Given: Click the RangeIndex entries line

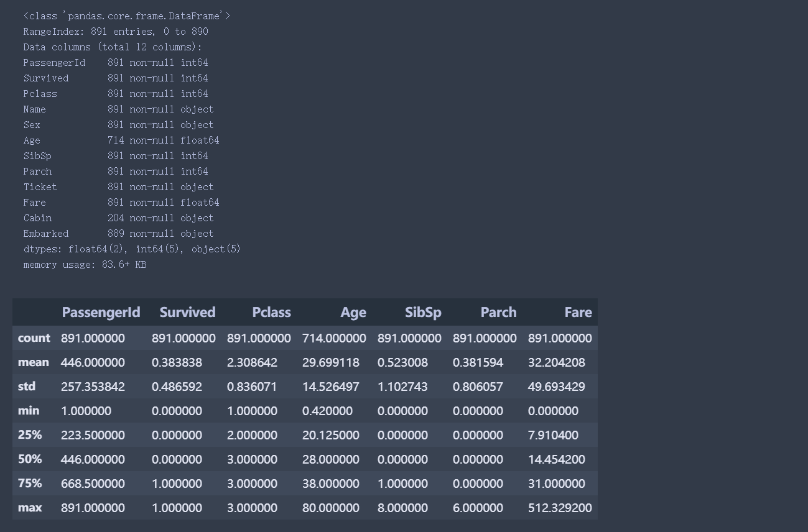Looking at the screenshot, I should [116, 31].
